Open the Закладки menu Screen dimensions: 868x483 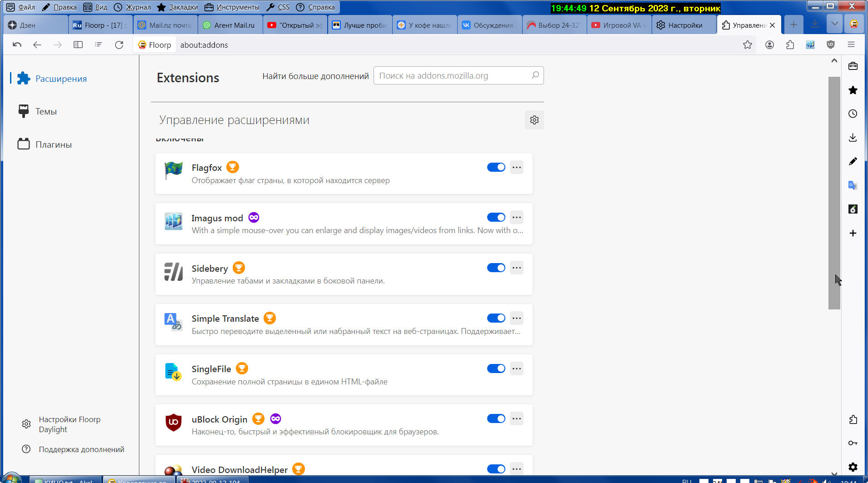point(178,7)
